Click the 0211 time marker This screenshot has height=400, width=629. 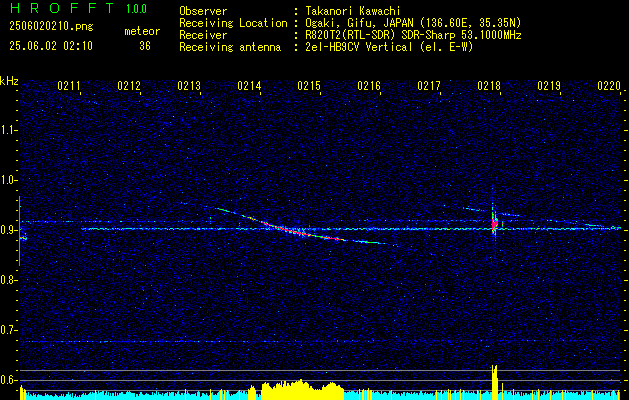click(69, 86)
